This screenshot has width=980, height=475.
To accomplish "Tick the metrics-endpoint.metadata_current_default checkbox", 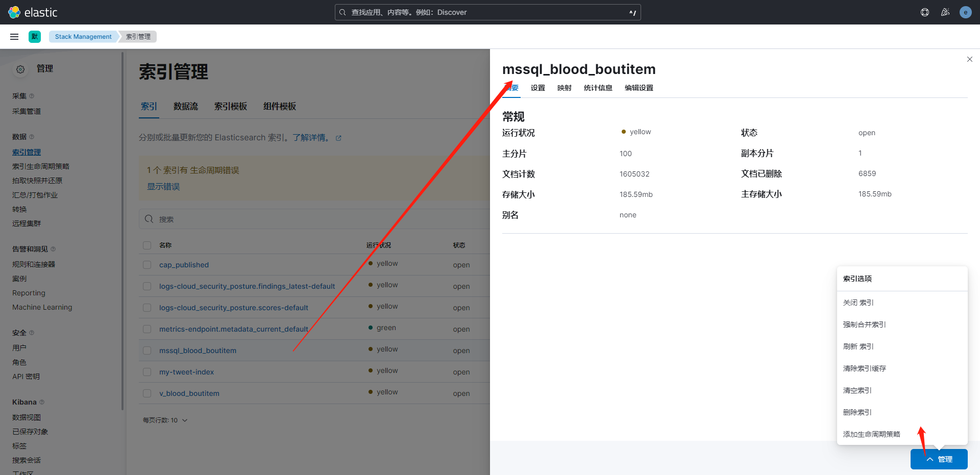I will click(147, 329).
